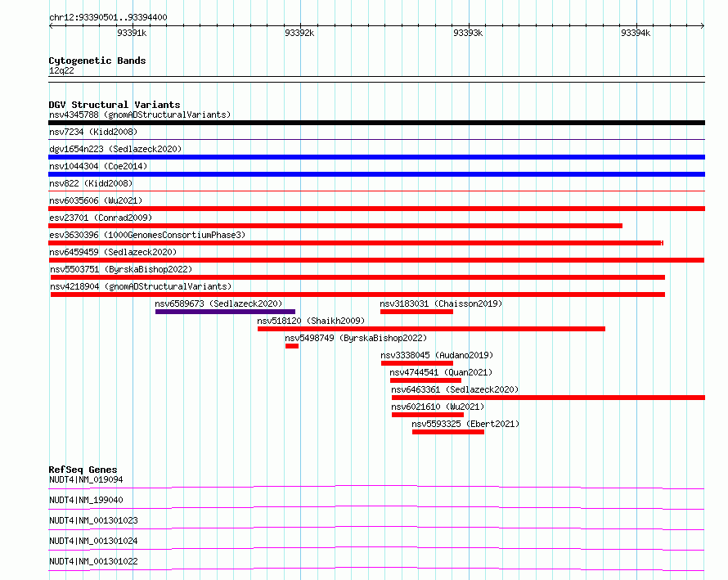The height and width of the screenshot is (580, 728).
Task: Select the blue nsv1044304 variant bar
Action: 376,174
